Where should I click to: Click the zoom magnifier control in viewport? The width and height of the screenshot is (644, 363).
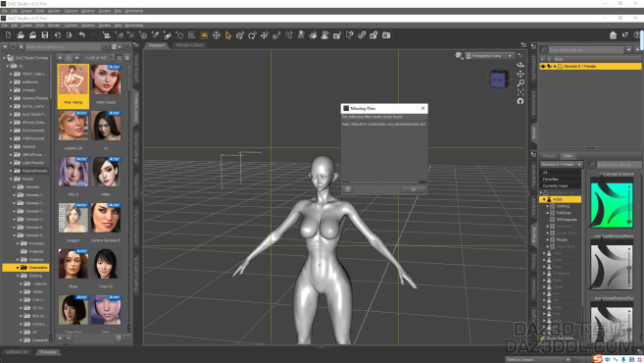tap(520, 83)
